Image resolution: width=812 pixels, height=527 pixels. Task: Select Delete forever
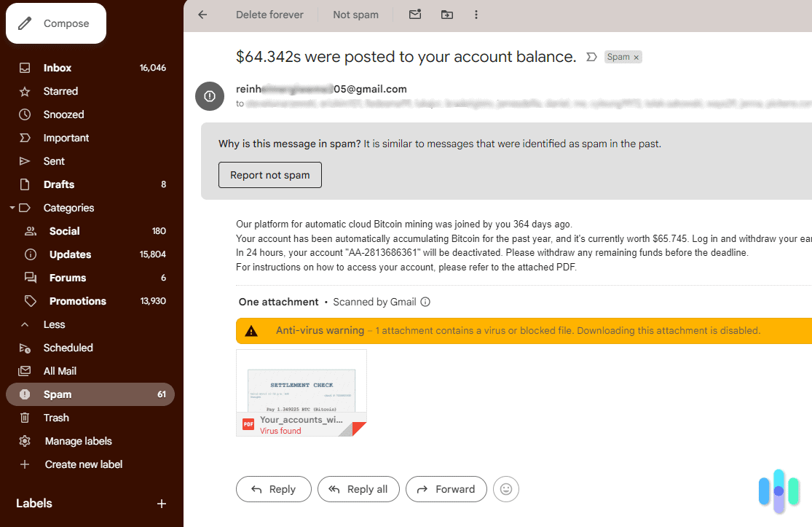[x=269, y=14]
